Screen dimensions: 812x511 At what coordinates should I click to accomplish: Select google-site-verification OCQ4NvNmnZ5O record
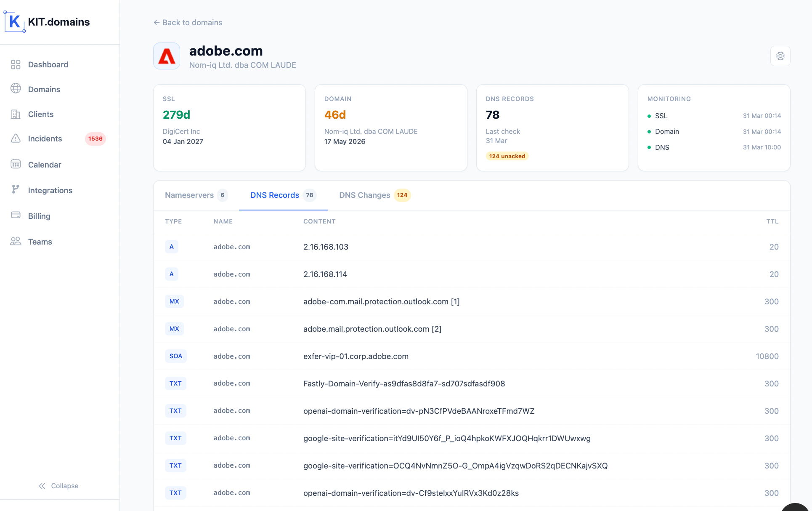(x=455, y=466)
